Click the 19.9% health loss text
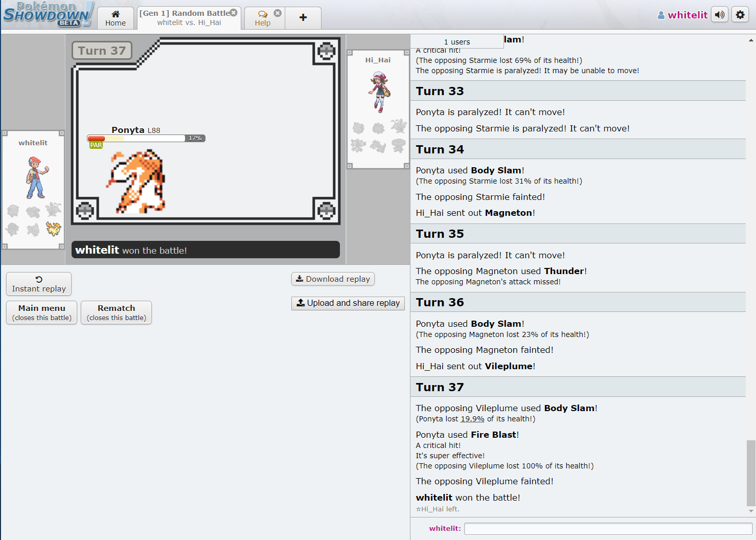 472,419
